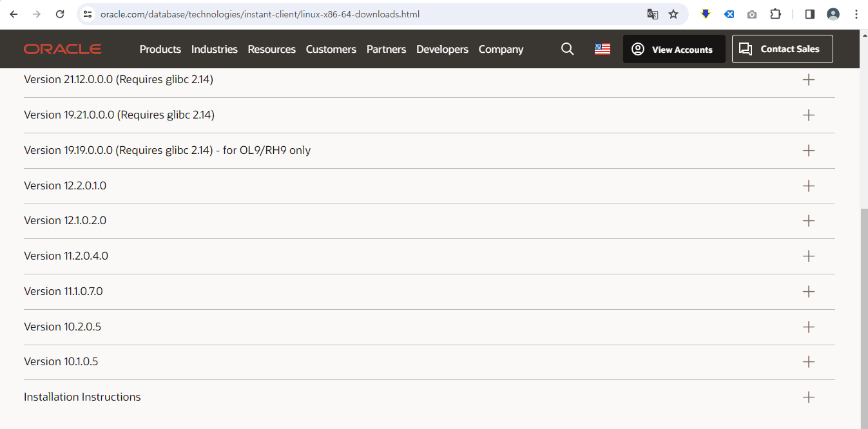The height and width of the screenshot is (429, 868).
Task: Click the 'Version 11.1.0.7.0' heading text
Action: tap(63, 292)
